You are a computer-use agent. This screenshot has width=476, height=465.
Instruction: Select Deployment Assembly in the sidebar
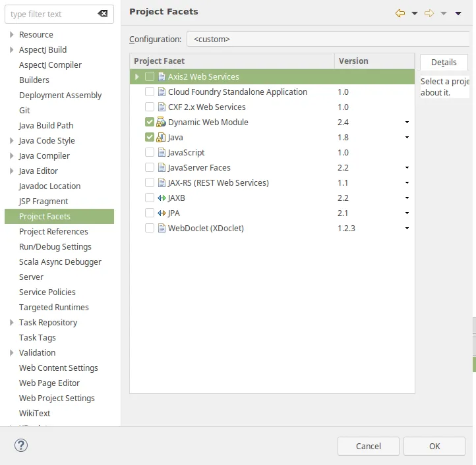(60, 96)
